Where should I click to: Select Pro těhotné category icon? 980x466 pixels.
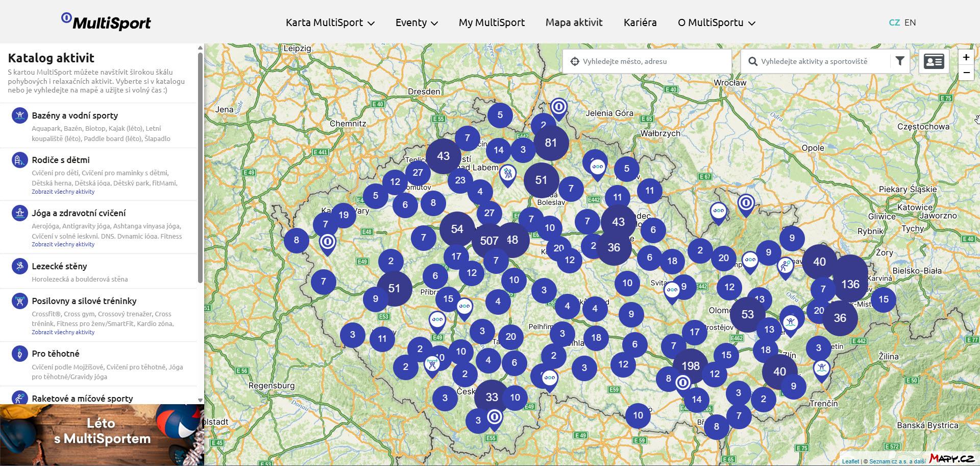(19, 354)
